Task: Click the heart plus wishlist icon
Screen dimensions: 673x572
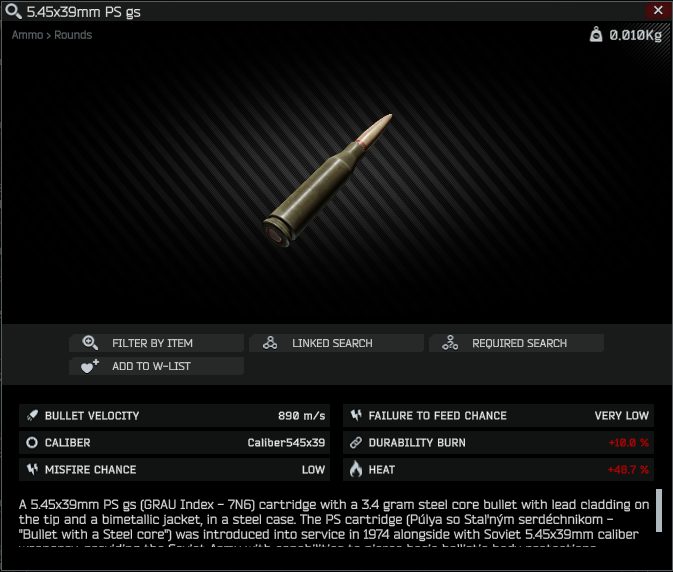Action: (x=90, y=366)
